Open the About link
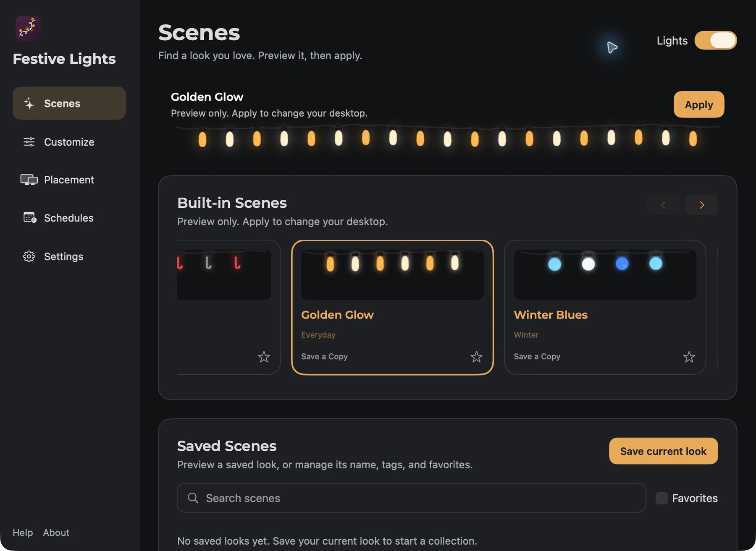 (x=56, y=533)
